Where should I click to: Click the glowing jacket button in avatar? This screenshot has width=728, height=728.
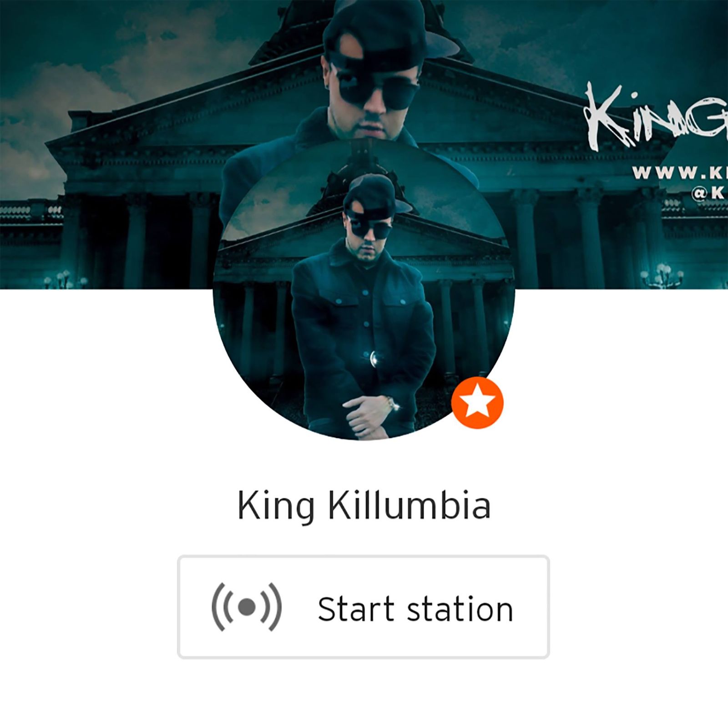(374, 359)
